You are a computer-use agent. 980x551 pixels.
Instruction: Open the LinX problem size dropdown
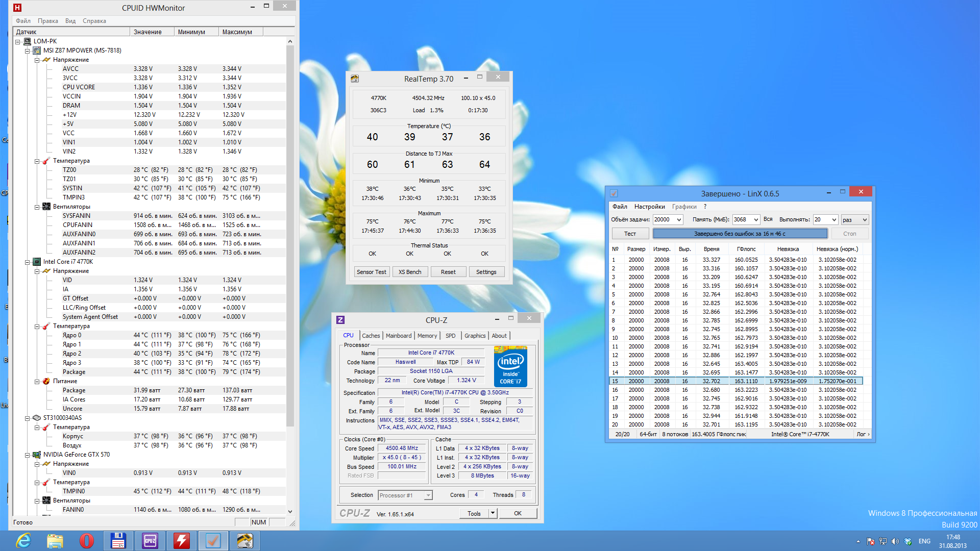679,220
